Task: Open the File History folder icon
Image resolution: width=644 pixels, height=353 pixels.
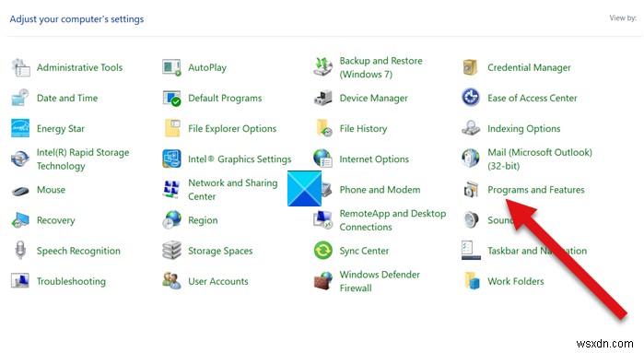Action: tap(324, 128)
